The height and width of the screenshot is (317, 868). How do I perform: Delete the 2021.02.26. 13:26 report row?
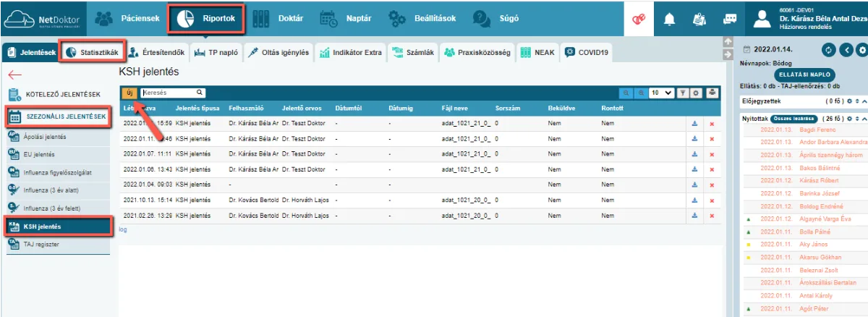point(712,216)
